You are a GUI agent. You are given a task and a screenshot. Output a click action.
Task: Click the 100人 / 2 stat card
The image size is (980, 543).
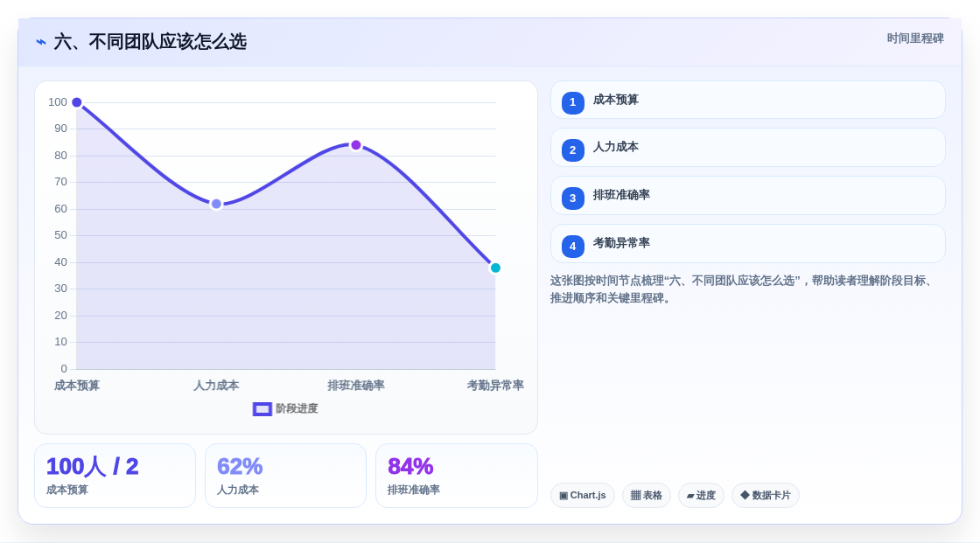point(115,476)
